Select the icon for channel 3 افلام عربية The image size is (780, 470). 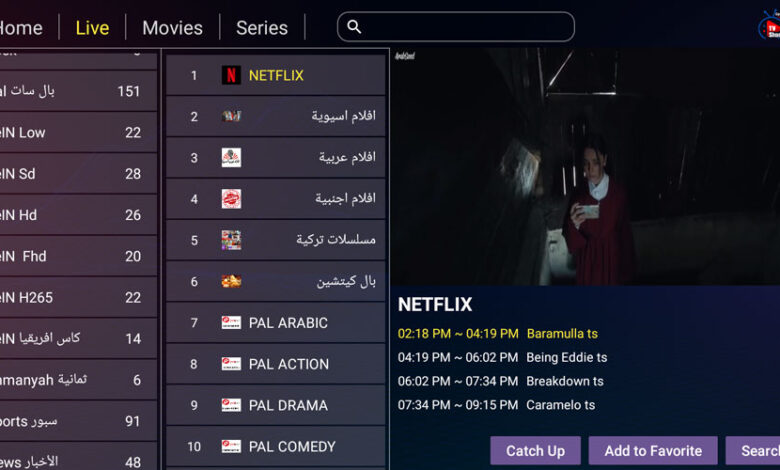pos(231,158)
